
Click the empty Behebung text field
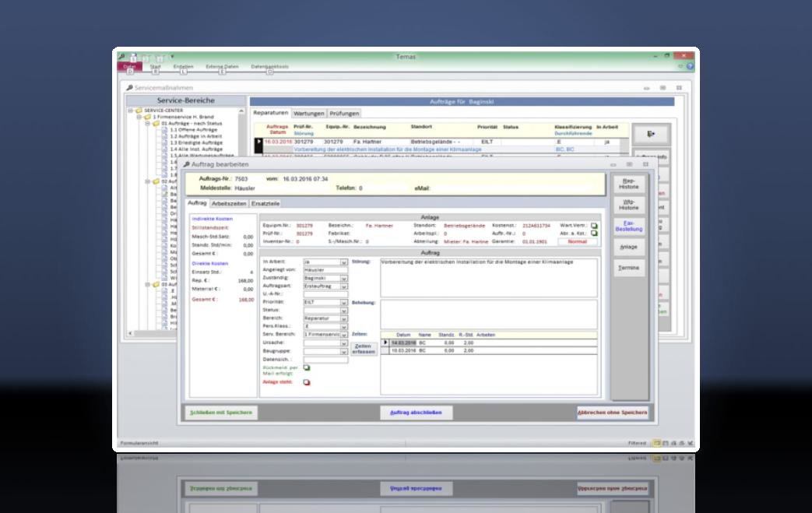(x=489, y=314)
